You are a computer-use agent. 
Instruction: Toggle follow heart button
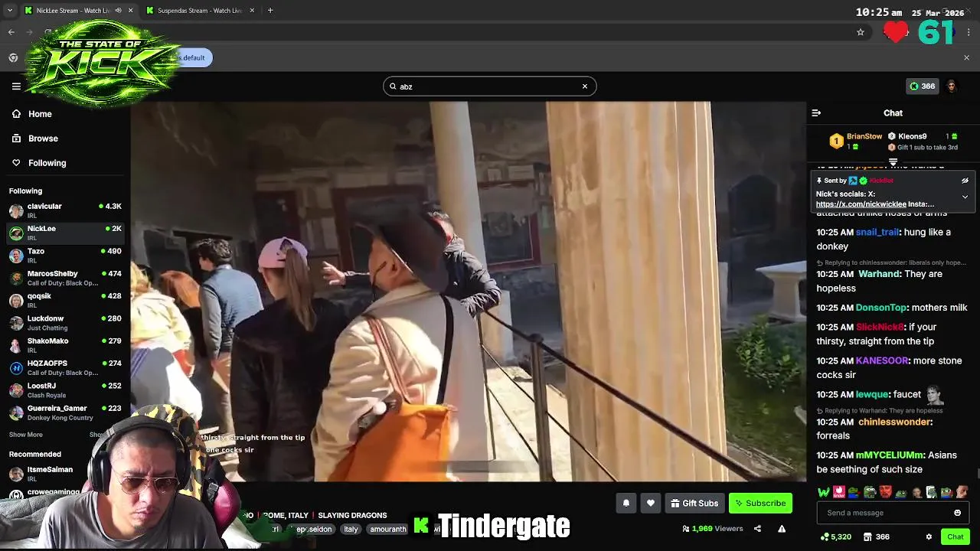[x=651, y=503]
